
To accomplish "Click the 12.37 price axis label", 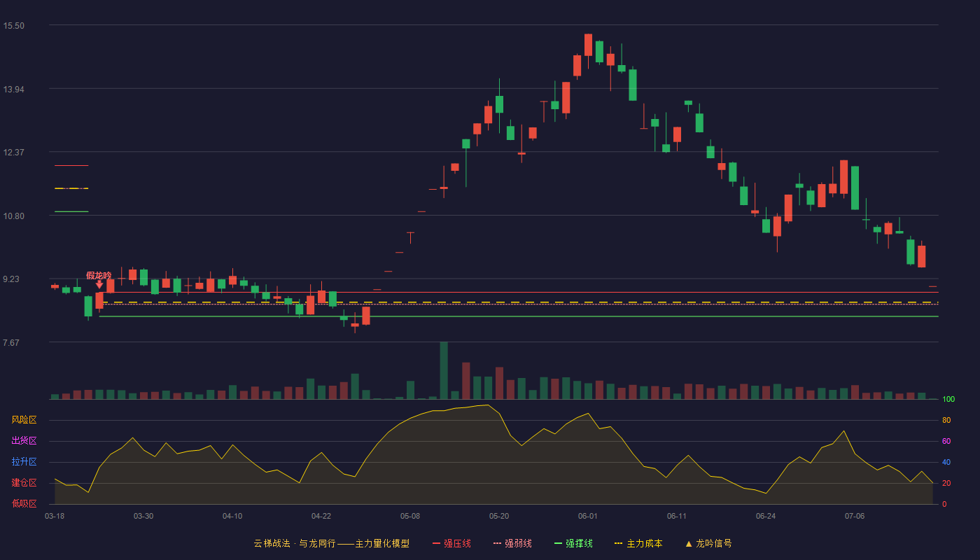I will 14,153.
